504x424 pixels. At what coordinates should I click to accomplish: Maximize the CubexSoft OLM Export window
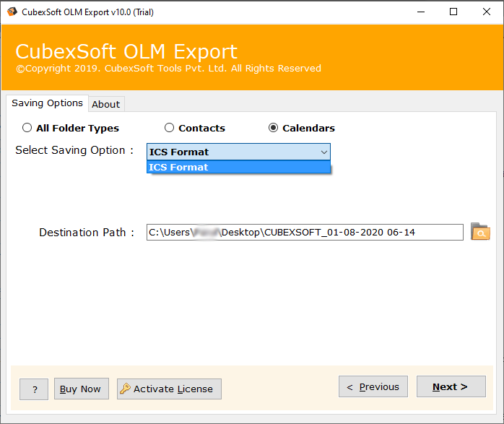[x=453, y=12]
